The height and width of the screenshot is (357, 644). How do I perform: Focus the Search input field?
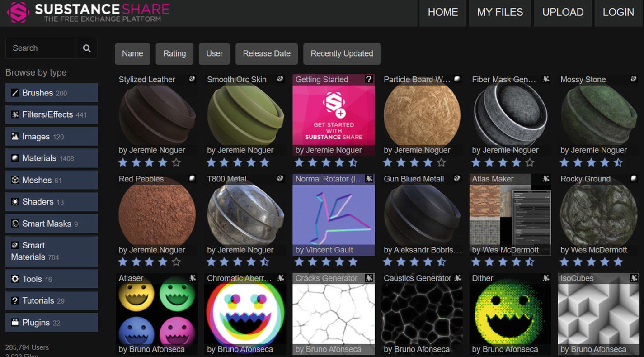pyautogui.click(x=41, y=48)
